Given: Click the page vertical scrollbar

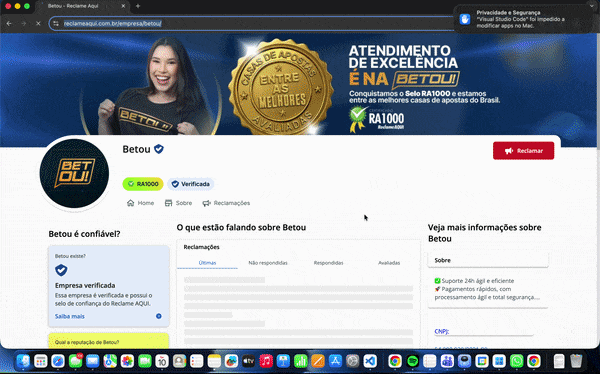Looking at the screenshot, I should click(598, 92).
